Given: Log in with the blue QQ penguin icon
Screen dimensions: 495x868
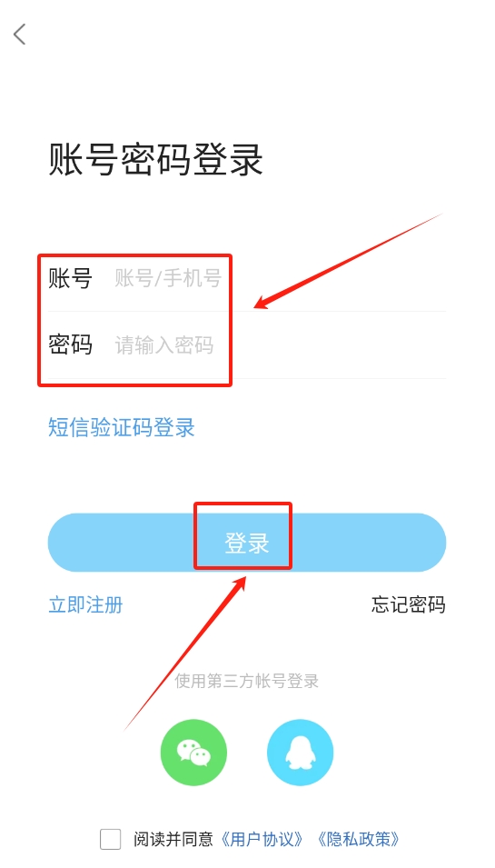Looking at the screenshot, I should tap(301, 753).
